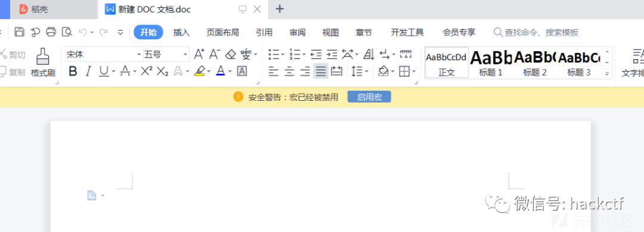
Task: Click the phonetic guide 变 icon
Action: (x=246, y=54)
